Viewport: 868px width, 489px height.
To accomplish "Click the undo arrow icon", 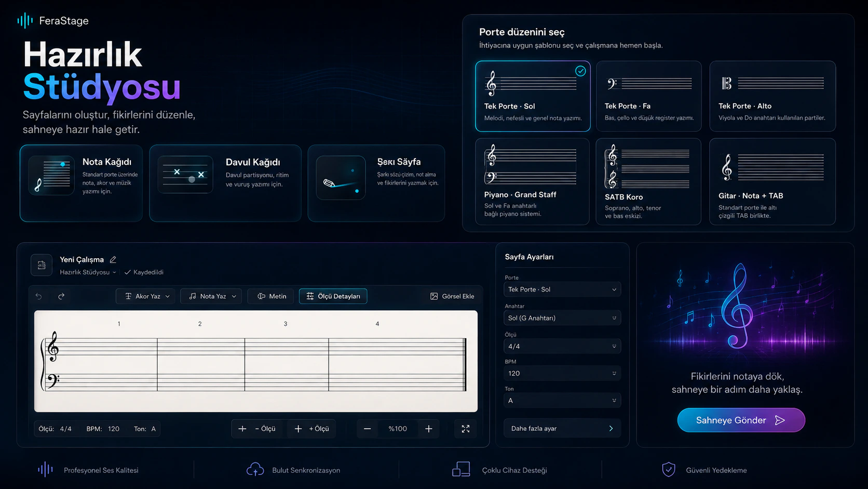I will (38, 296).
